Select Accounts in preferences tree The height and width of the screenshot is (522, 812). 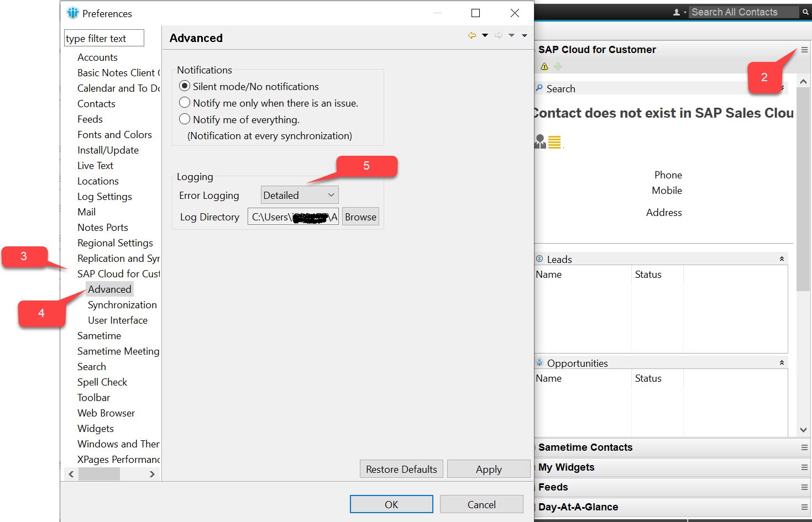pyautogui.click(x=97, y=57)
